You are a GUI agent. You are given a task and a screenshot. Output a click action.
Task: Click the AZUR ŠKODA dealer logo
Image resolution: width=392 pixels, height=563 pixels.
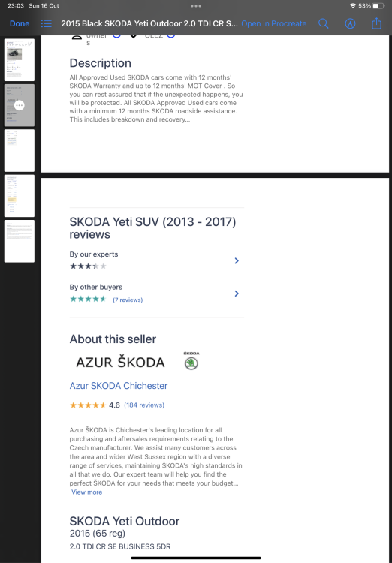click(120, 363)
